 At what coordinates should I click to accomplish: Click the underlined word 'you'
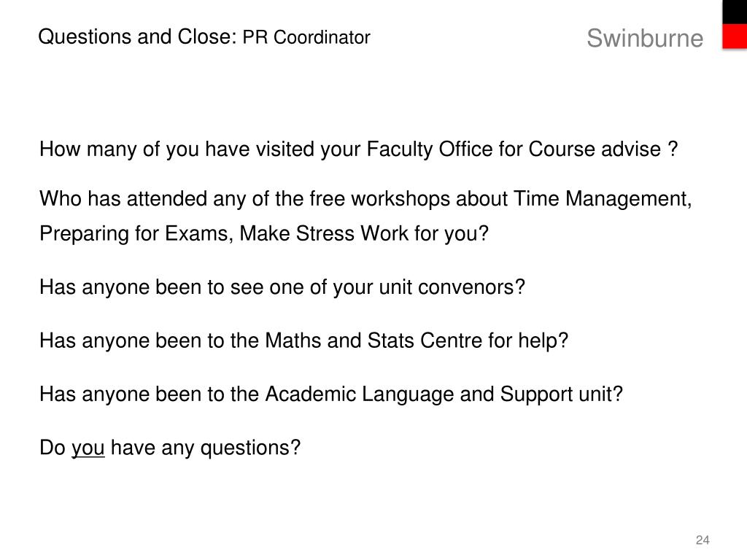pos(88,448)
